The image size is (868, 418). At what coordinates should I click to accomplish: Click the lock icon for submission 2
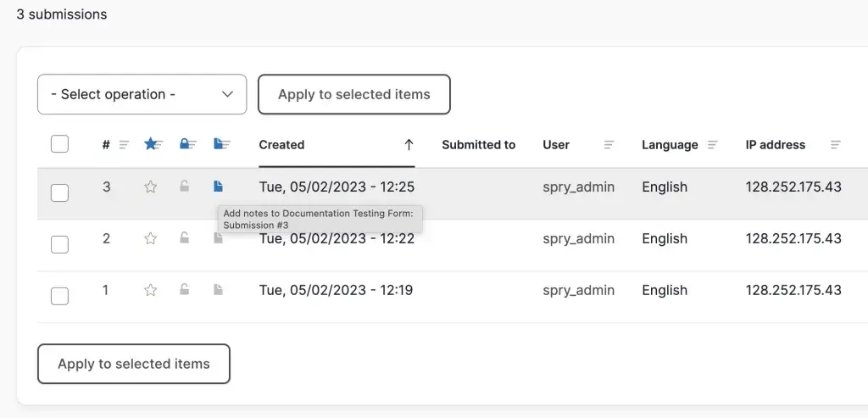coord(185,238)
